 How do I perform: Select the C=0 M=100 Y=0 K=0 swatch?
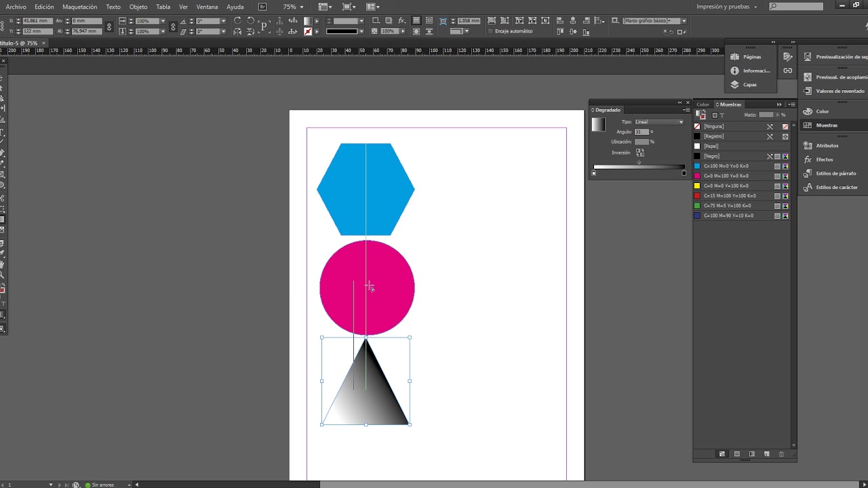click(x=742, y=176)
